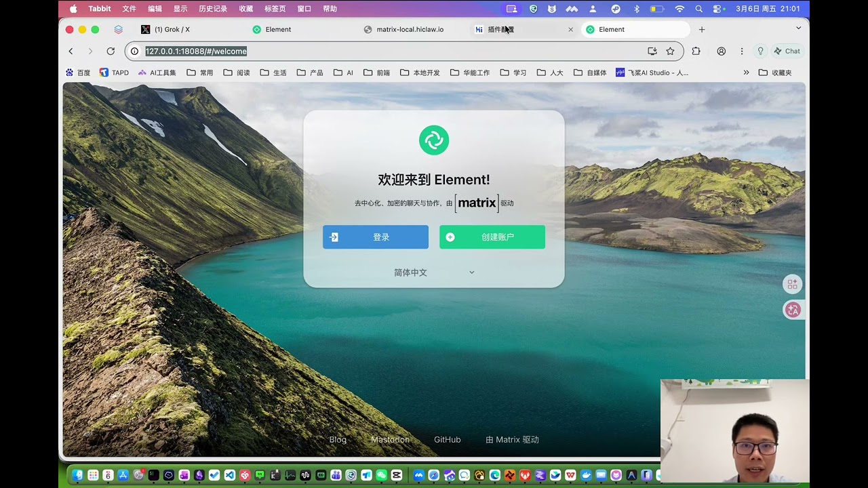Open the Tabbit application menu

(x=100, y=9)
